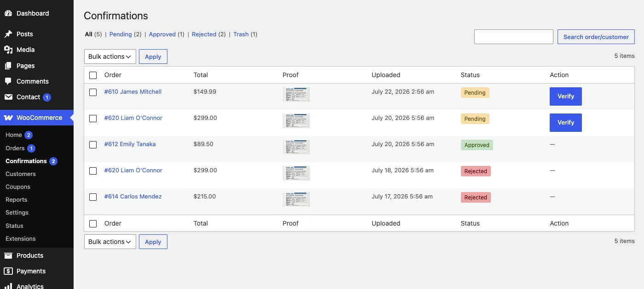Screen dimensions: 644x289
Task: Open proof thumbnail for Emily Tanaka
Action: coord(296,147)
